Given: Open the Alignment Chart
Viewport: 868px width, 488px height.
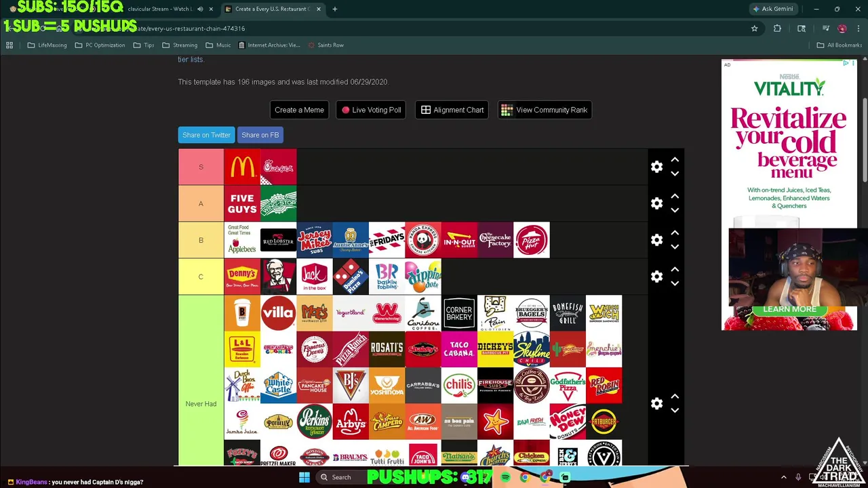Looking at the screenshot, I should coord(452,110).
